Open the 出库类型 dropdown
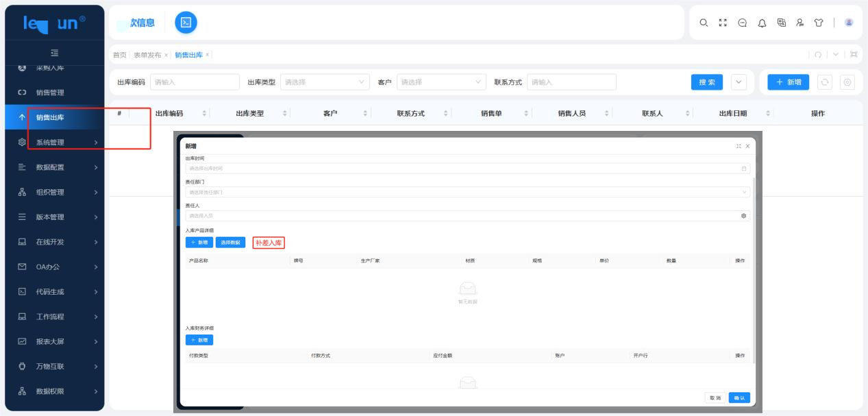This screenshot has height=416, width=868. pos(325,82)
